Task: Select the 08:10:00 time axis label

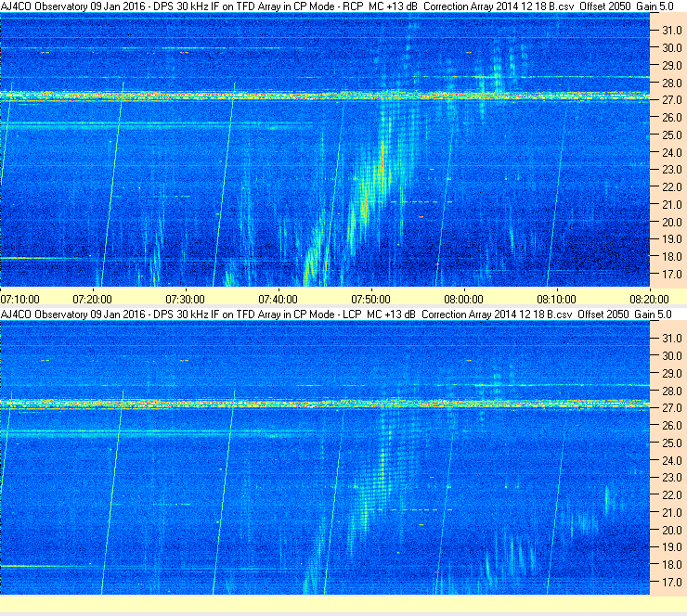Action: (556, 300)
